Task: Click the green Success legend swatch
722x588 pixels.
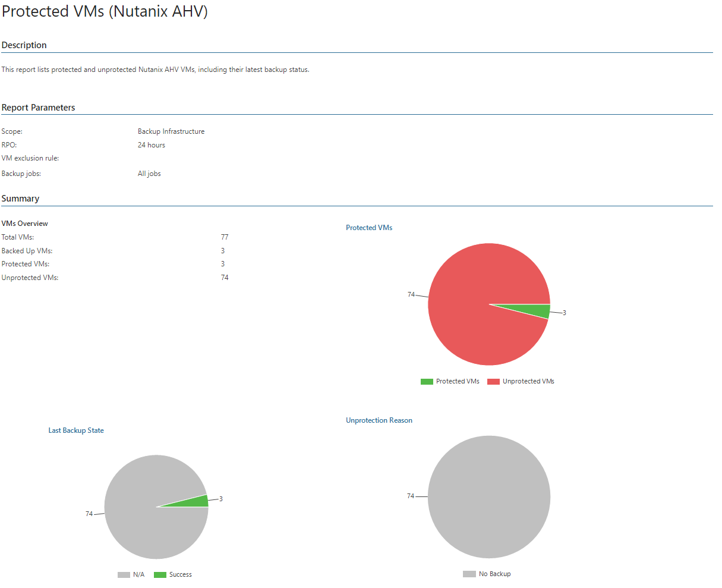Action: pos(160,575)
